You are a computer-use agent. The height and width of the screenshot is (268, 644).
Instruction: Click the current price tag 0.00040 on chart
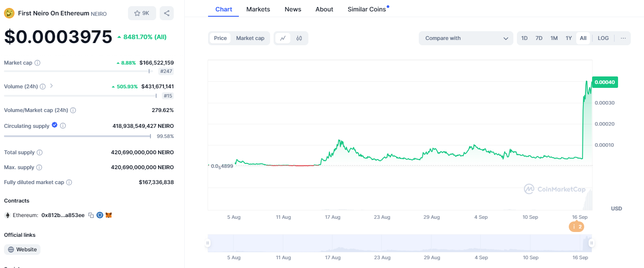(605, 82)
